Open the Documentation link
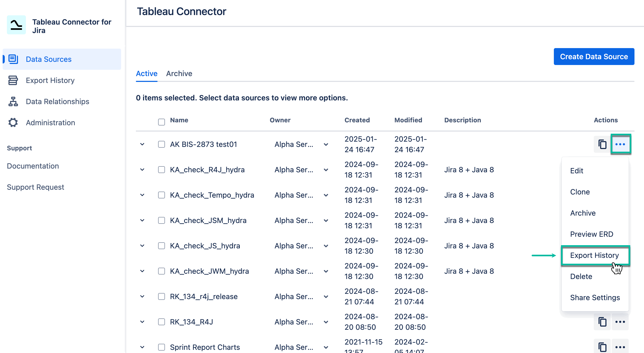644x353 pixels. (33, 166)
